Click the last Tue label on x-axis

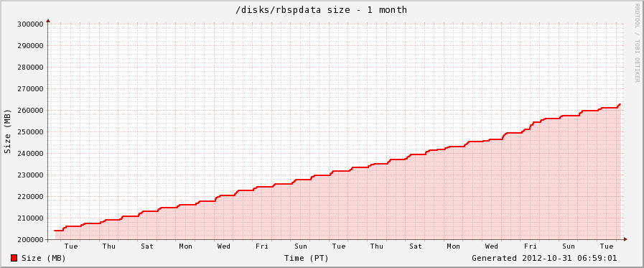point(607,246)
